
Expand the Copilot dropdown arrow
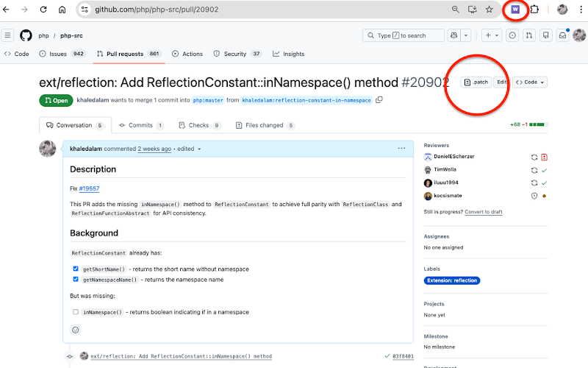pos(466,35)
